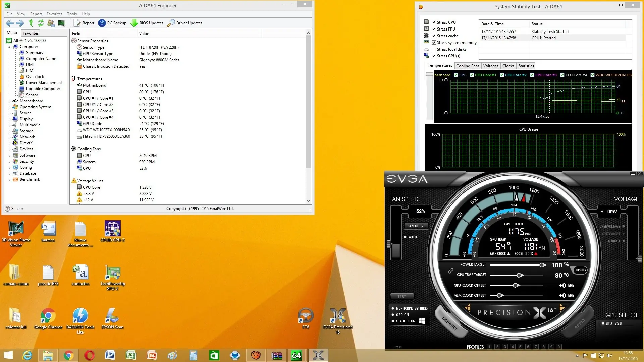Click the users icon in AIDA64 toolbar

(x=51, y=23)
